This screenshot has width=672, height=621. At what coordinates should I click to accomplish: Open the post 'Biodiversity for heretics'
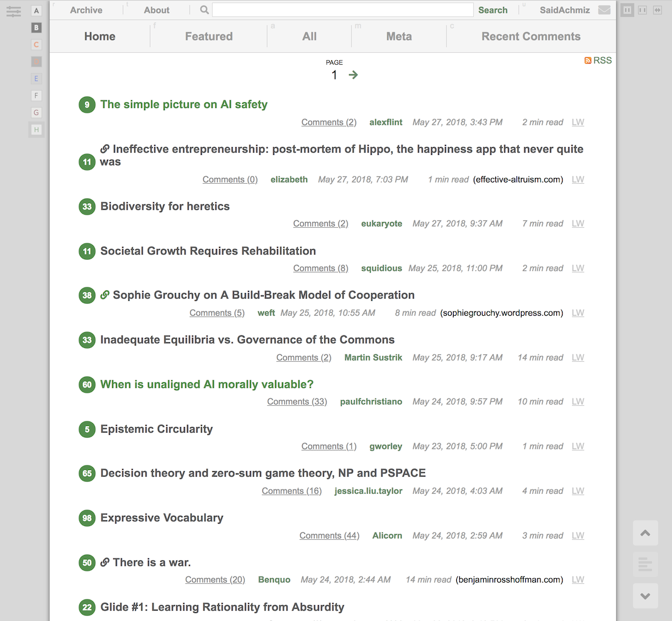(165, 206)
